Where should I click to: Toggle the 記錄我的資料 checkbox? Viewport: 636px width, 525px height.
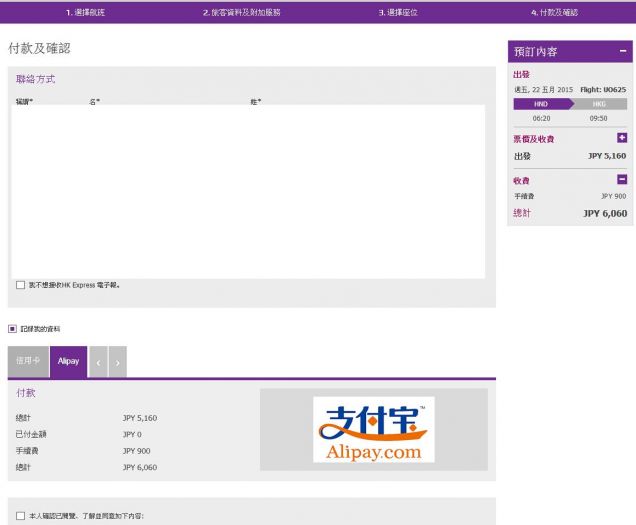[x=12, y=329]
